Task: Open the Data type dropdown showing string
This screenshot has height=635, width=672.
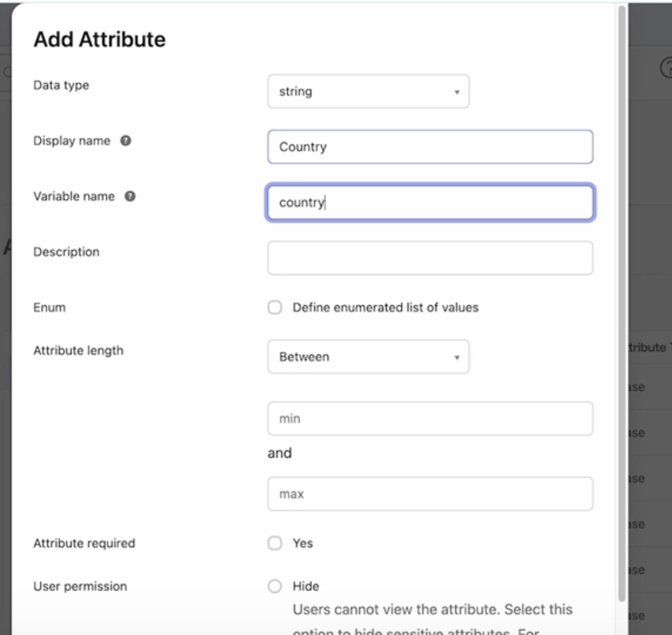Action: (368, 91)
